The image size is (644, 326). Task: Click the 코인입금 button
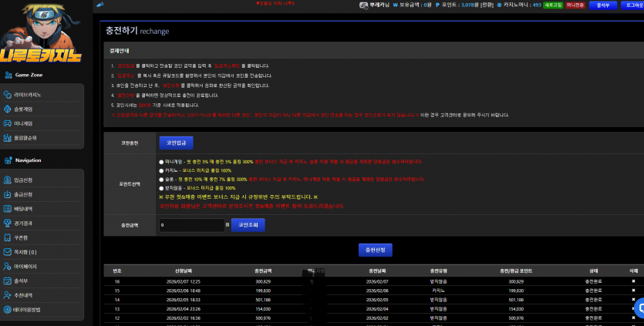point(176,143)
